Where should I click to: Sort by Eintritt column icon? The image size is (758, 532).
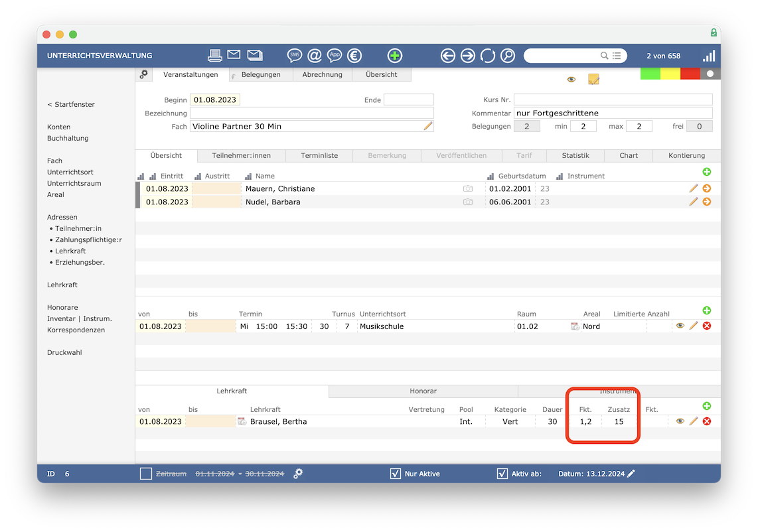point(153,176)
